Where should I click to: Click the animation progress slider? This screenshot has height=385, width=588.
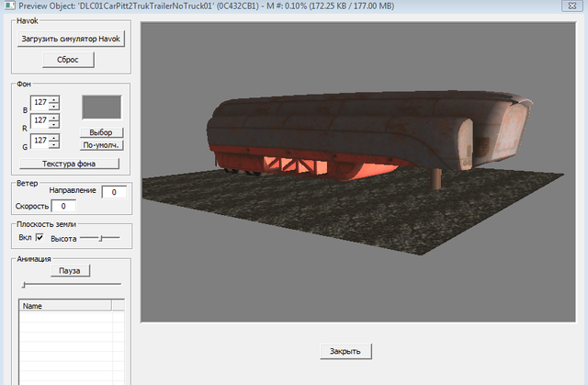point(72,285)
